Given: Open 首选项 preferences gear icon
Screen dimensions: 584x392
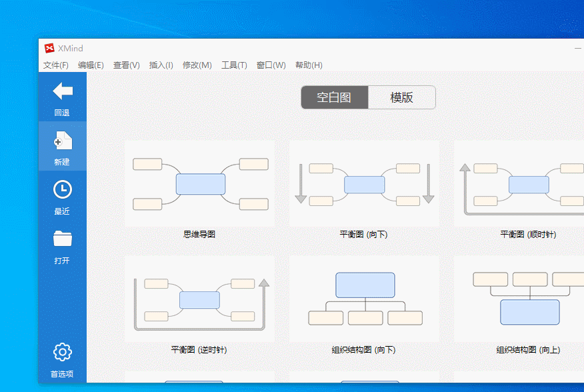Looking at the screenshot, I should pyautogui.click(x=63, y=351).
